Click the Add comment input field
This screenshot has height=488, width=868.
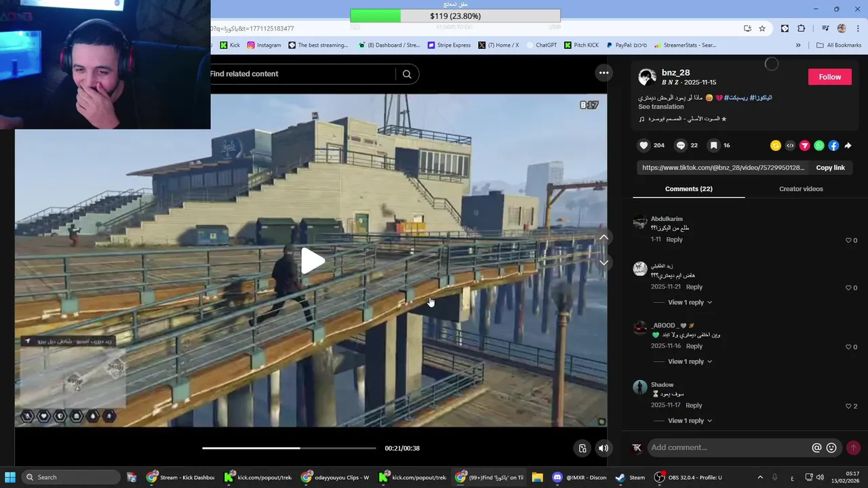tap(729, 447)
